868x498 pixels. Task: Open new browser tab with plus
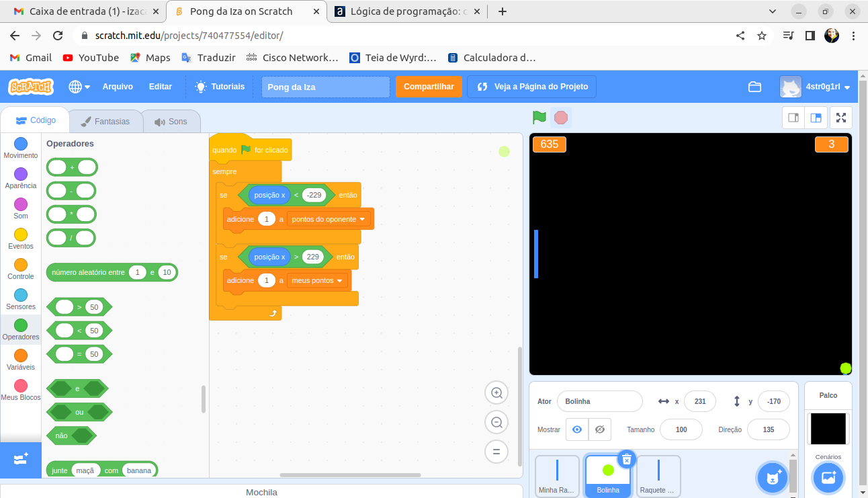pyautogui.click(x=502, y=11)
